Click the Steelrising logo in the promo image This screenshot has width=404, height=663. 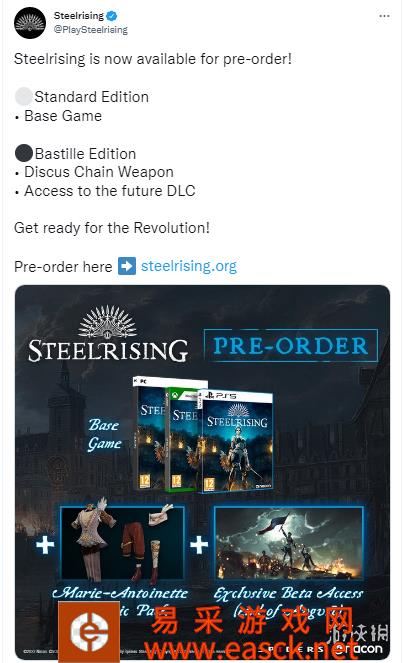click(x=108, y=334)
